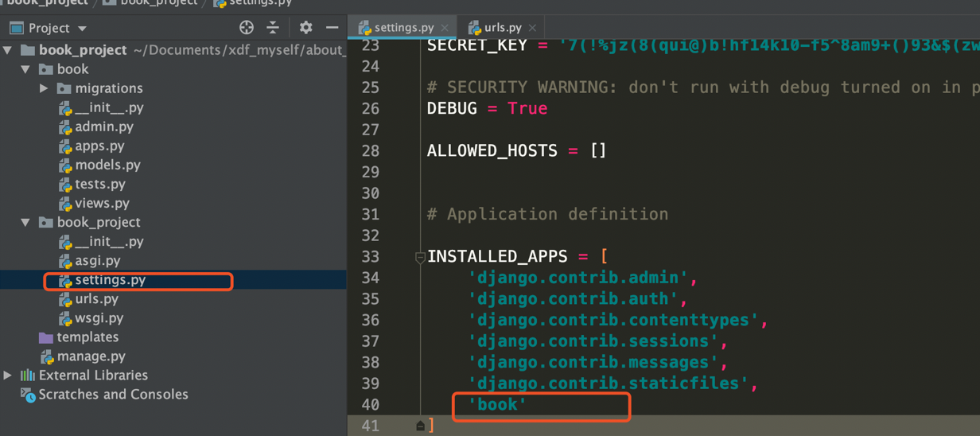The width and height of the screenshot is (980, 436).
Task: Close the urls.py tab
Action: coord(532,28)
